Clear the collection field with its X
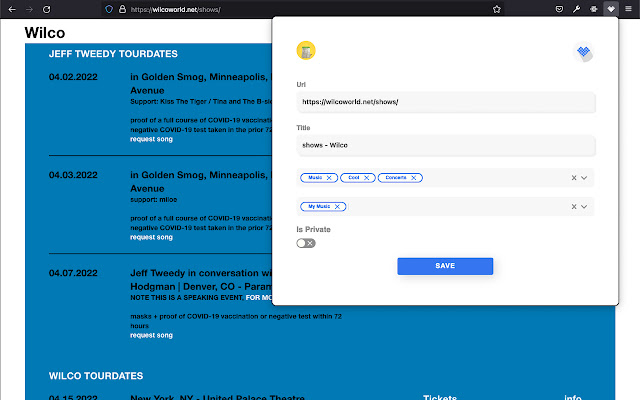The width and height of the screenshot is (640, 400). click(x=573, y=207)
